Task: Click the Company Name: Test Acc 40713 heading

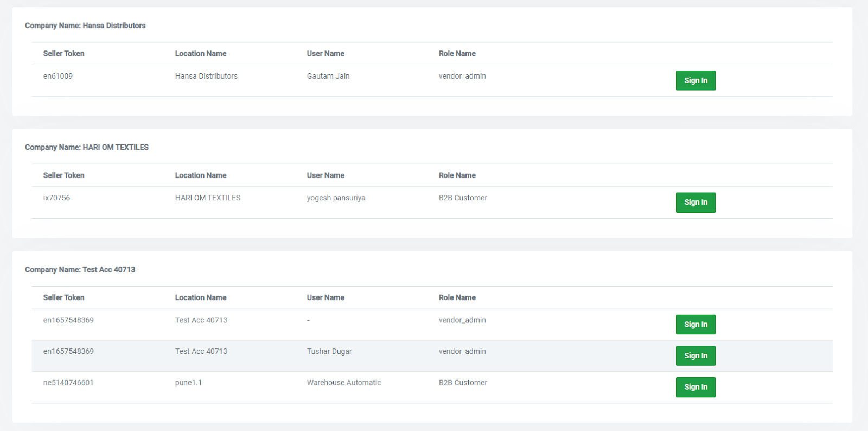Action: click(80, 269)
